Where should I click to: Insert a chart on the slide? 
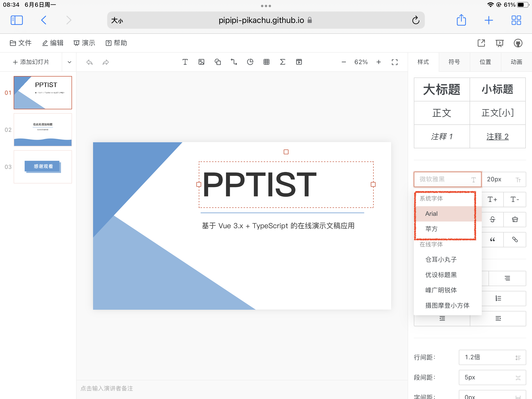tap(250, 62)
